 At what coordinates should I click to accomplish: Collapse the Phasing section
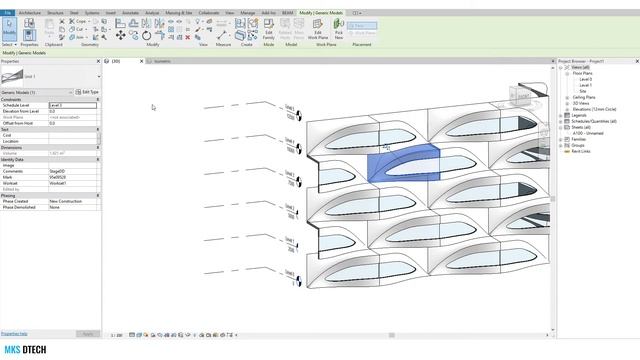click(x=98, y=196)
